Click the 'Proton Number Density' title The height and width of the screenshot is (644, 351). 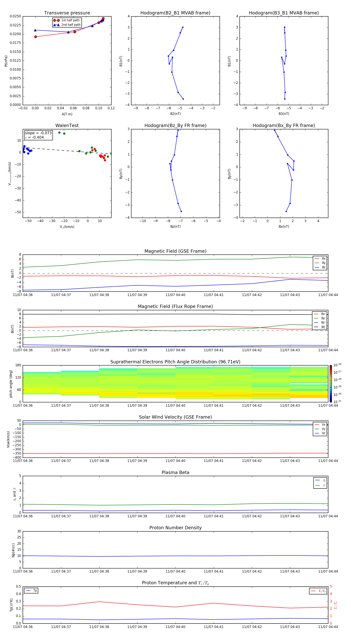coord(175,528)
